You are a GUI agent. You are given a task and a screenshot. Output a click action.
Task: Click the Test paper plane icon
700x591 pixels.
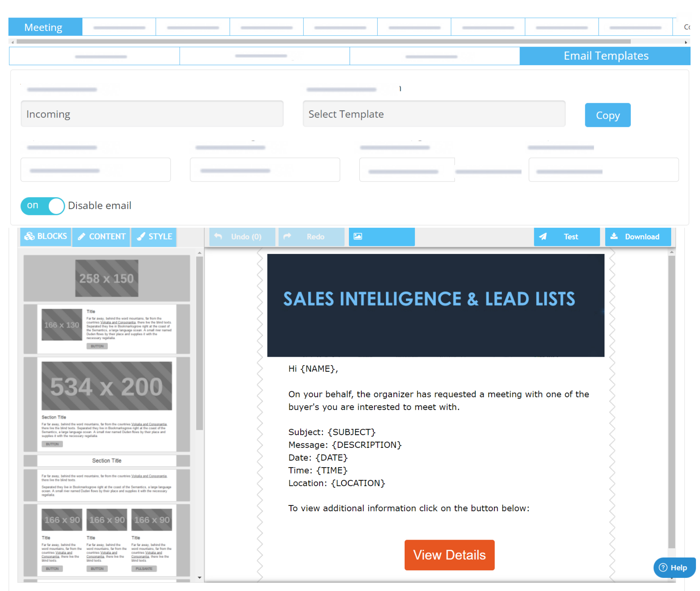tap(543, 236)
